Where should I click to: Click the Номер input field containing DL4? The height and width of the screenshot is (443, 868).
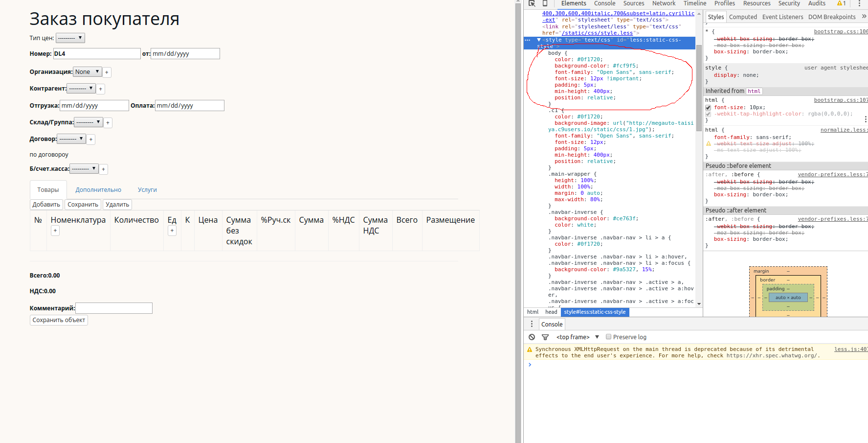point(97,54)
